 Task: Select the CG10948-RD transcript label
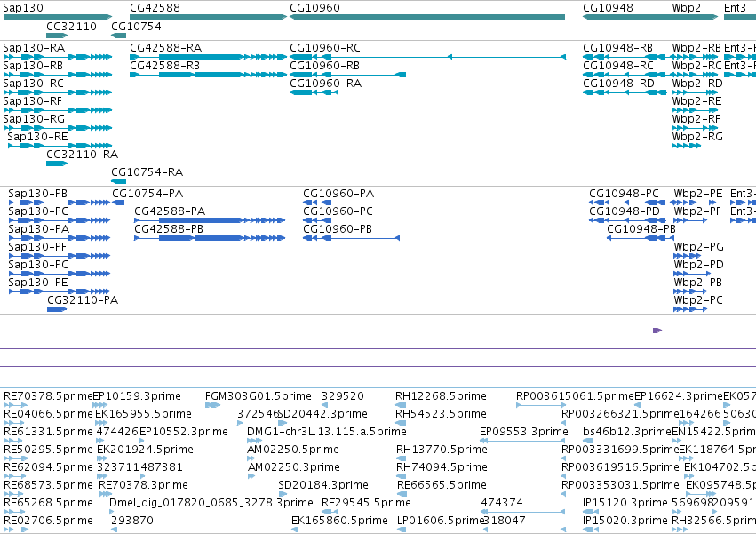[618, 84]
